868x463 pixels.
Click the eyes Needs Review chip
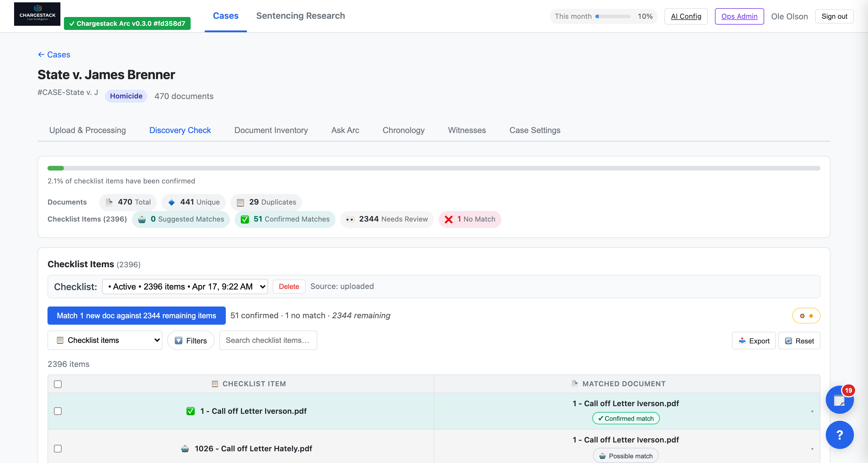pos(387,219)
